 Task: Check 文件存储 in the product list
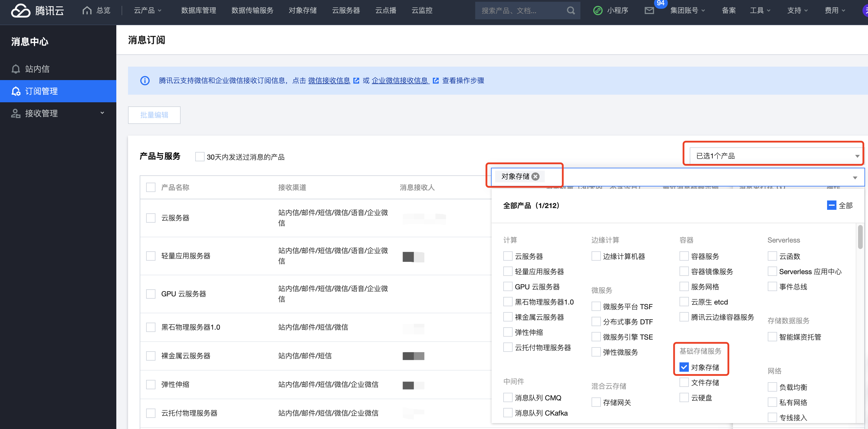point(684,382)
